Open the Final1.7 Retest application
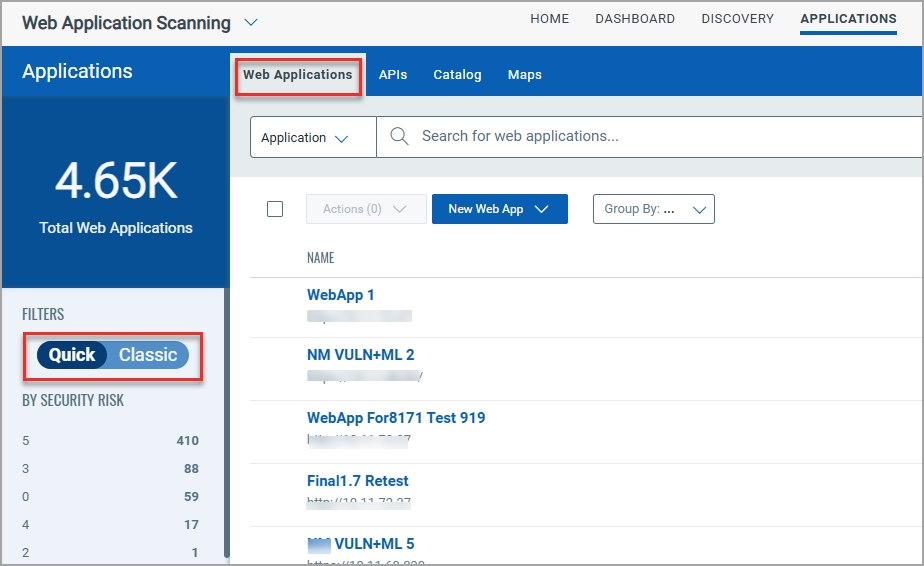The width and height of the screenshot is (924, 566). point(357,481)
